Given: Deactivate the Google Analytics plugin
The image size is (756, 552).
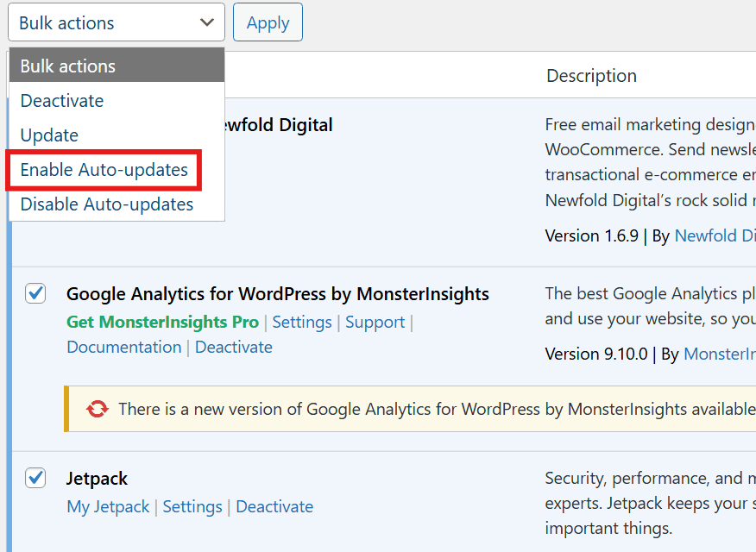Looking at the screenshot, I should pos(233,347).
